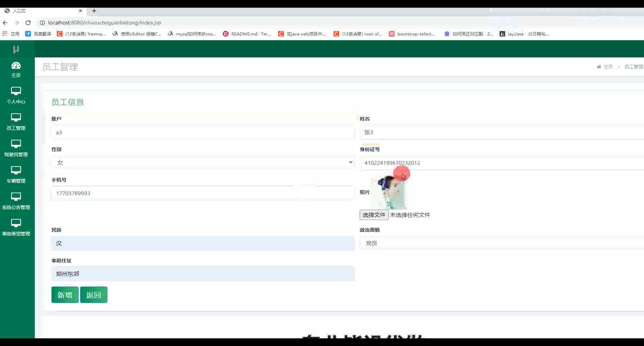Focus the 身份证号 input field
This screenshot has width=644, height=346.
[502, 163]
